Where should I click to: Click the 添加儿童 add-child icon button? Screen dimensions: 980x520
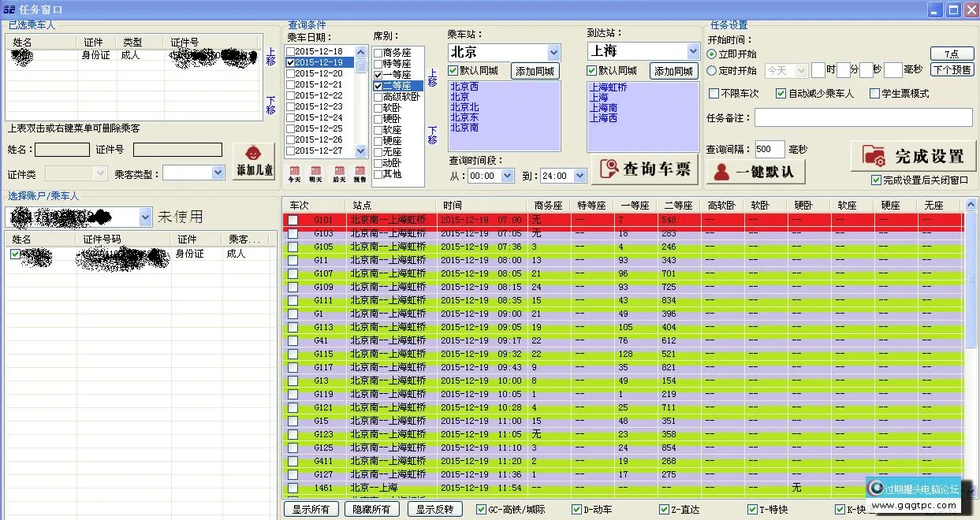pos(254,161)
